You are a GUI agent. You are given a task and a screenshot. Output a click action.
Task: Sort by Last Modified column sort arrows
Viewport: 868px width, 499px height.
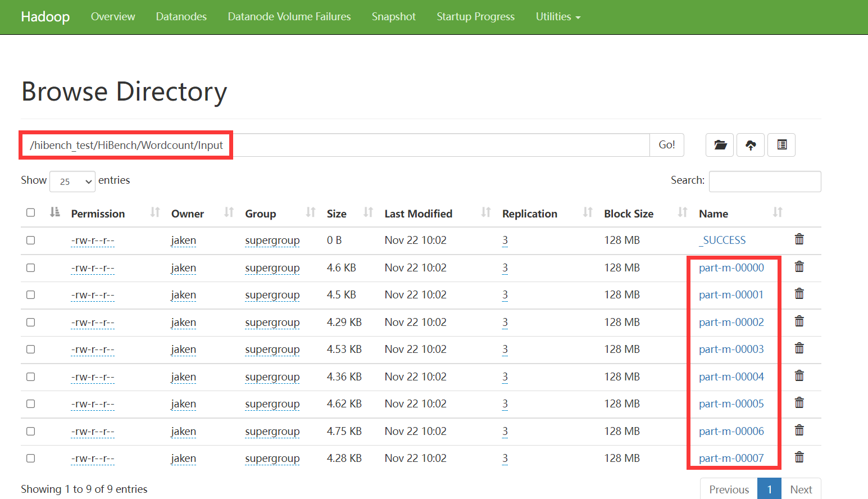coord(486,212)
